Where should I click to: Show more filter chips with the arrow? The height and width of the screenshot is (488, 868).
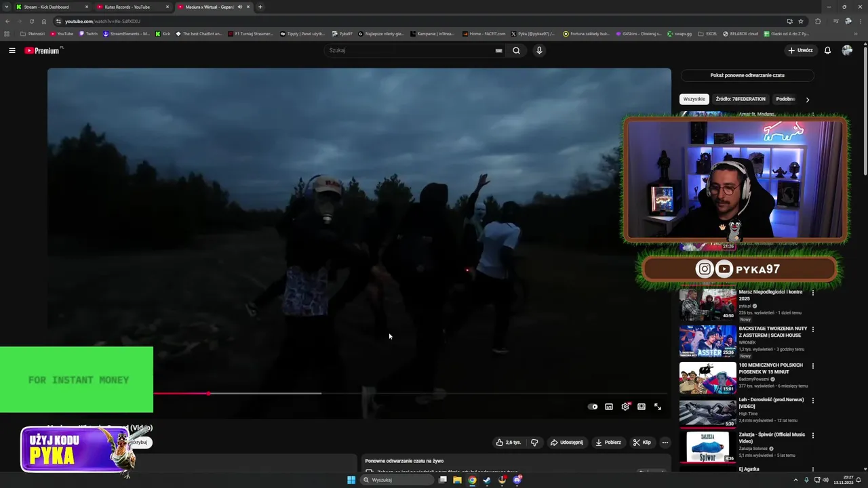coord(807,100)
